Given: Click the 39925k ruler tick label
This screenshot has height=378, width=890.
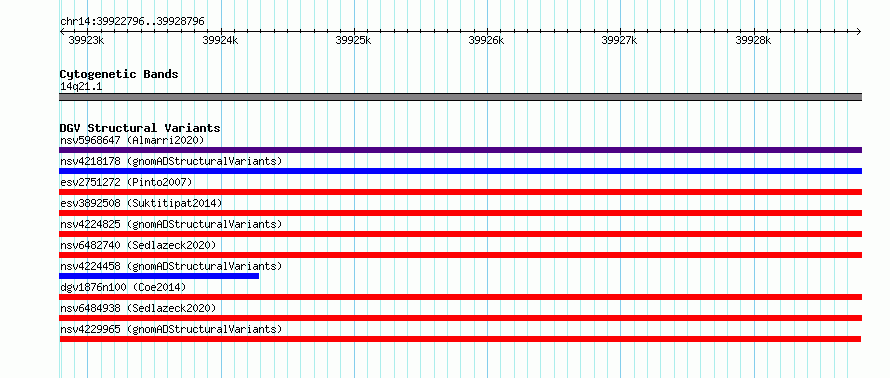Looking at the screenshot, I should click(353, 40).
